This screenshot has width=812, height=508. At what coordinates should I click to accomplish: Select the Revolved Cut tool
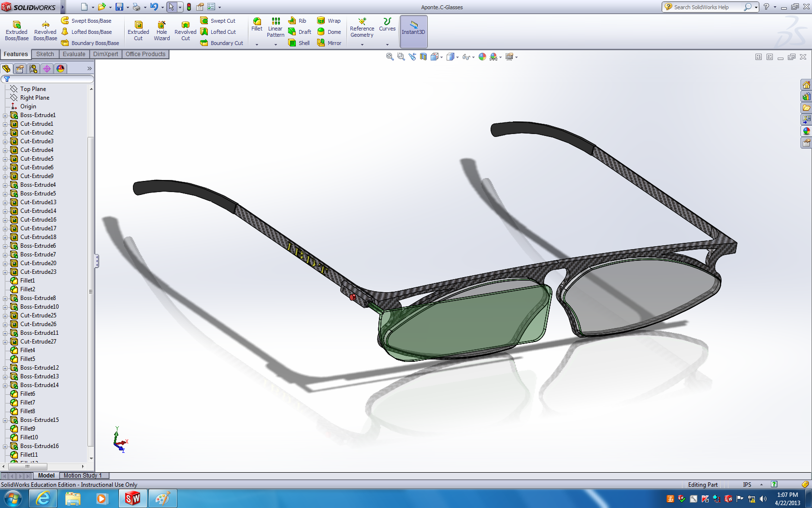[186, 31]
